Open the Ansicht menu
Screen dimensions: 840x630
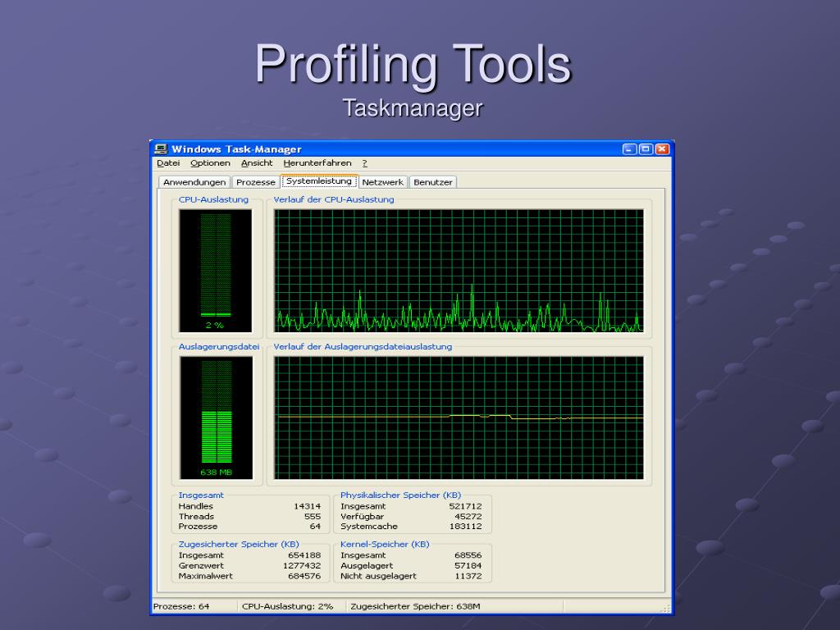257,163
